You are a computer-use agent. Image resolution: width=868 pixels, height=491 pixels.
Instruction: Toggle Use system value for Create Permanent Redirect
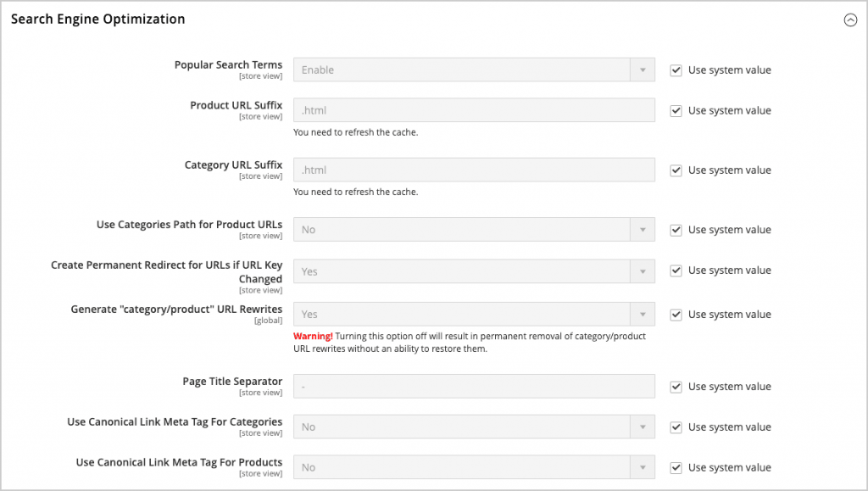point(676,270)
